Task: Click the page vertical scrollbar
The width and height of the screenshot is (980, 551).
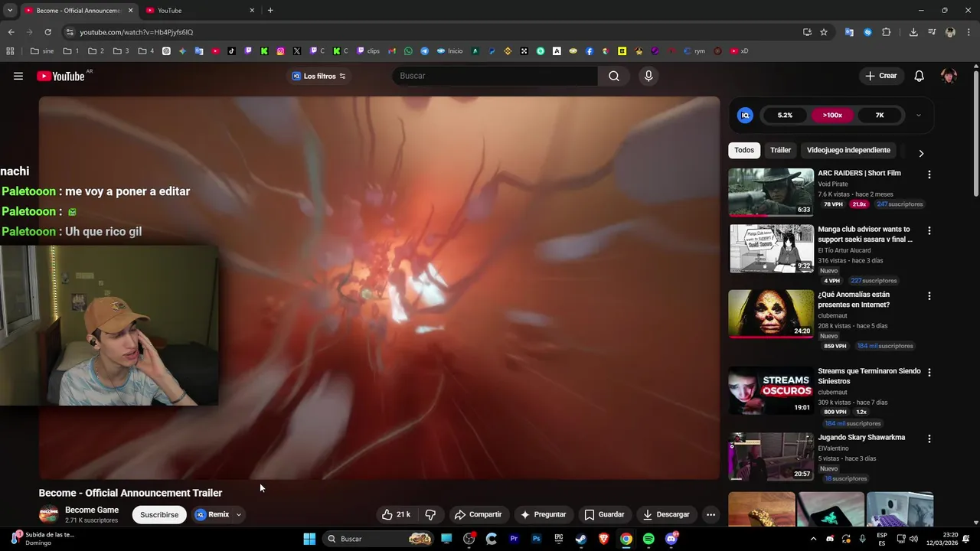Action: click(x=975, y=134)
